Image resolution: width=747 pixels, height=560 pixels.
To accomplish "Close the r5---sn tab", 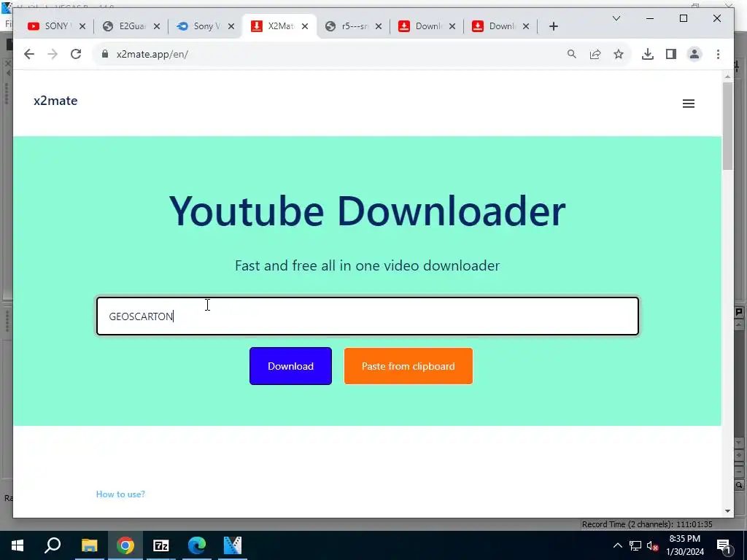I will point(379,26).
